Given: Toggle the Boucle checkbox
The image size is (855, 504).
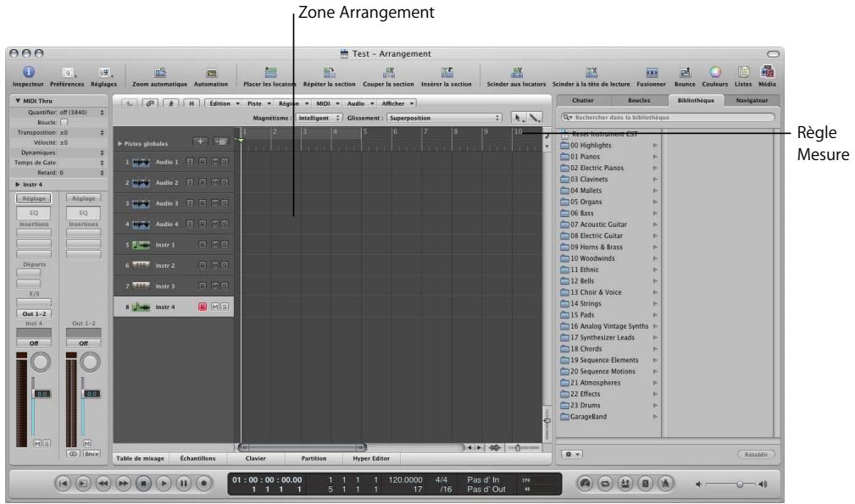Looking at the screenshot, I should pos(64,123).
